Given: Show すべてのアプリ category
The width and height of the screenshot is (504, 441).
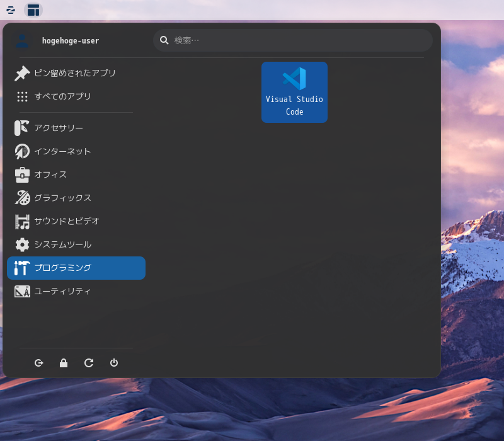Looking at the screenshot, I should point(76,96).
